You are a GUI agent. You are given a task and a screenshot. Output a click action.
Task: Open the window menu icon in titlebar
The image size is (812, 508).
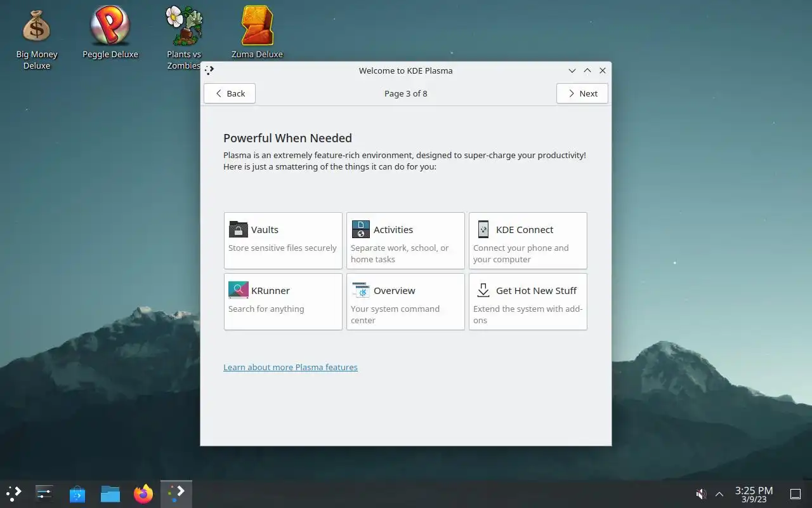point(210,70)
